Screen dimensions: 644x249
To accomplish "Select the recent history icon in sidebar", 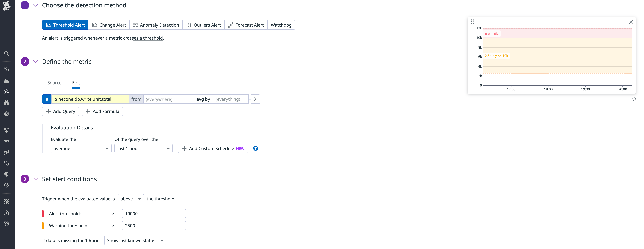I will pyautogui.click(x=7, y=70).
